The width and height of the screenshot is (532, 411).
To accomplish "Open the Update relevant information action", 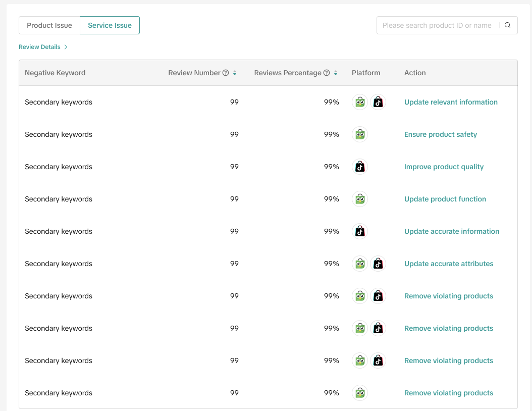I will point(451,102).
